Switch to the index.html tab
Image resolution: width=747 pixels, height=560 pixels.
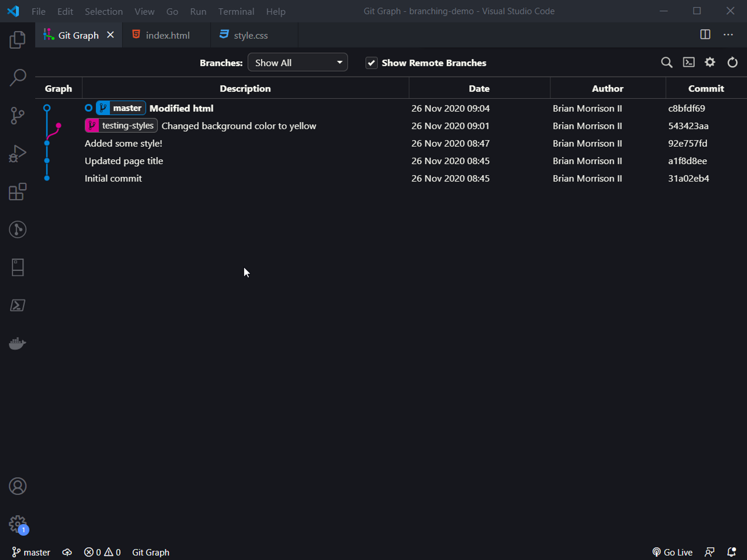167,35
